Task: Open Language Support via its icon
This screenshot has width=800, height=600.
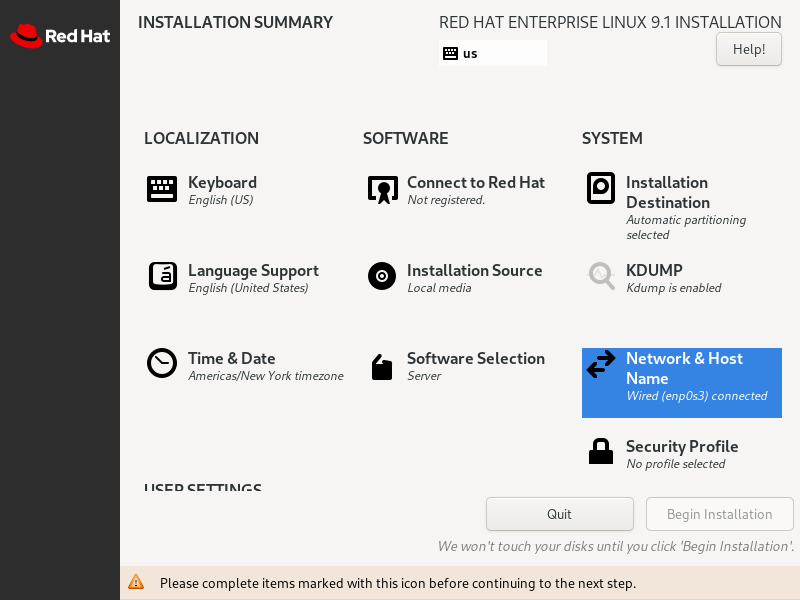Action: 163,276
